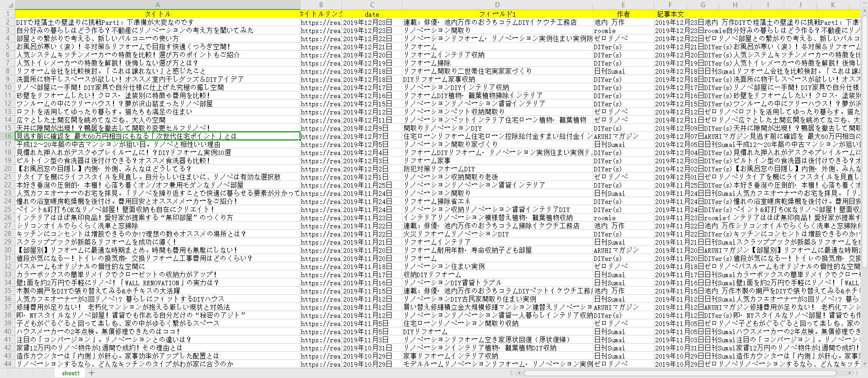Click the horizontal scrollbar thumb
868x378 pixels.
tap(678, 373)
